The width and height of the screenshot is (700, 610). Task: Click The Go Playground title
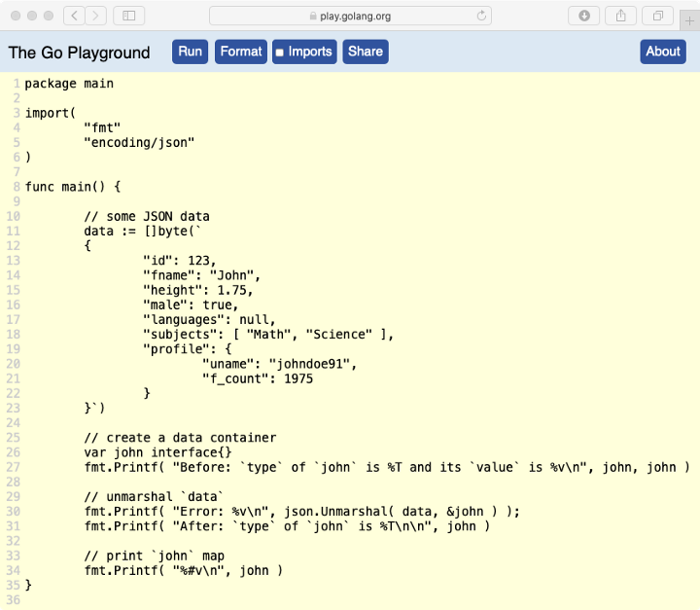(x=80, y=53)
